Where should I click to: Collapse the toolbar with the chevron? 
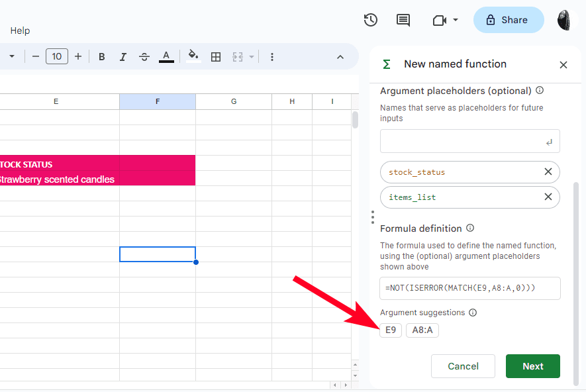340,57
